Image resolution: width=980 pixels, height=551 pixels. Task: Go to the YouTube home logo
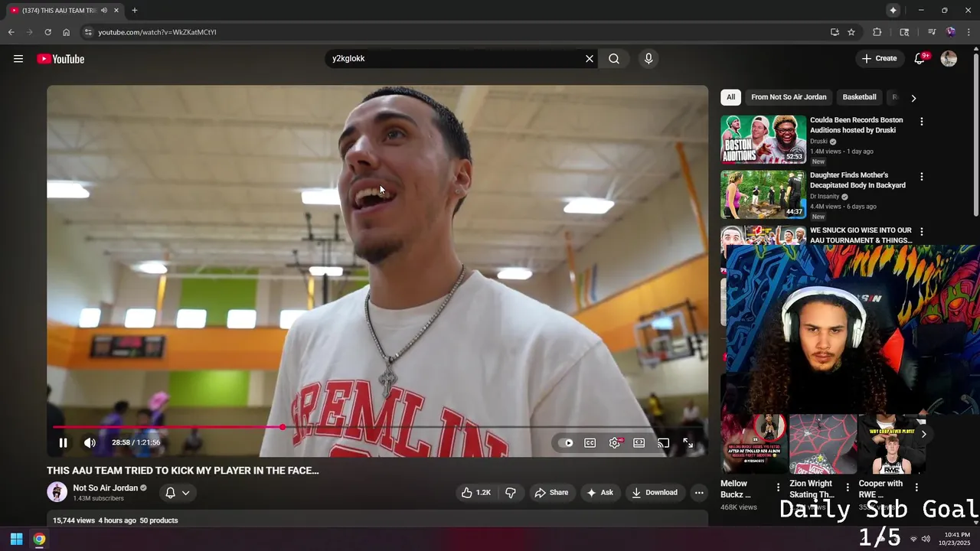(60, 59)
